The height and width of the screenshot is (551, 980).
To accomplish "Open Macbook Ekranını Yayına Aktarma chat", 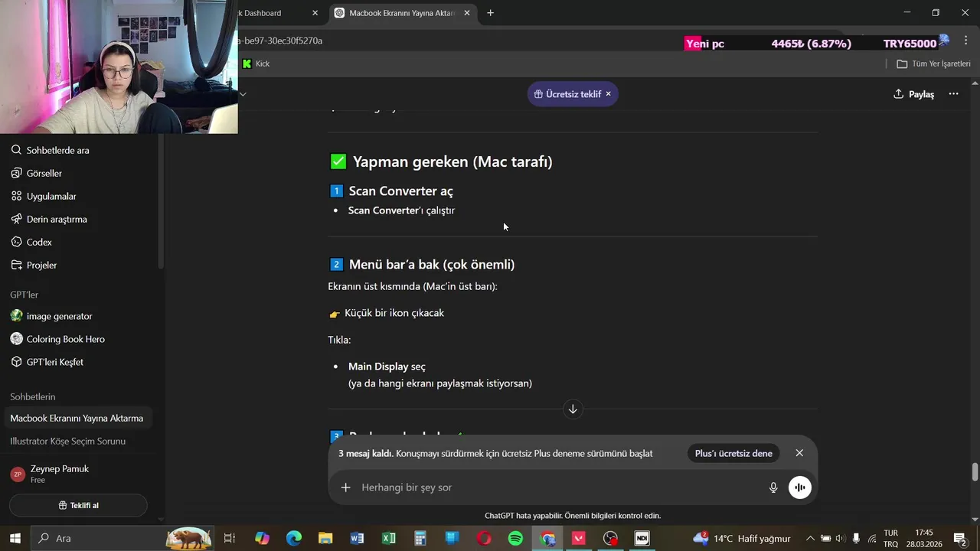I will click(x=77, y=418).
